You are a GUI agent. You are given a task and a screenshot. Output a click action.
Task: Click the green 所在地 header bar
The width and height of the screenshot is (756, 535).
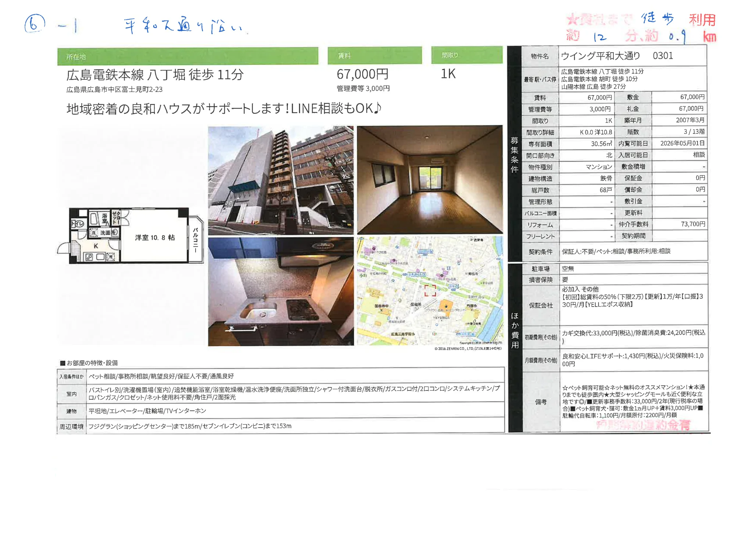click(188, 56)
